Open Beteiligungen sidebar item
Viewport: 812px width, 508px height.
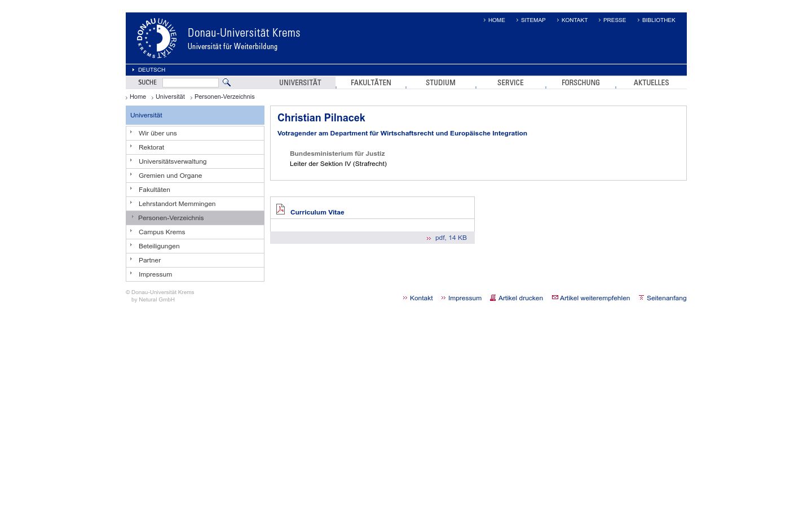pyautogui.click(x=195, y=246)
